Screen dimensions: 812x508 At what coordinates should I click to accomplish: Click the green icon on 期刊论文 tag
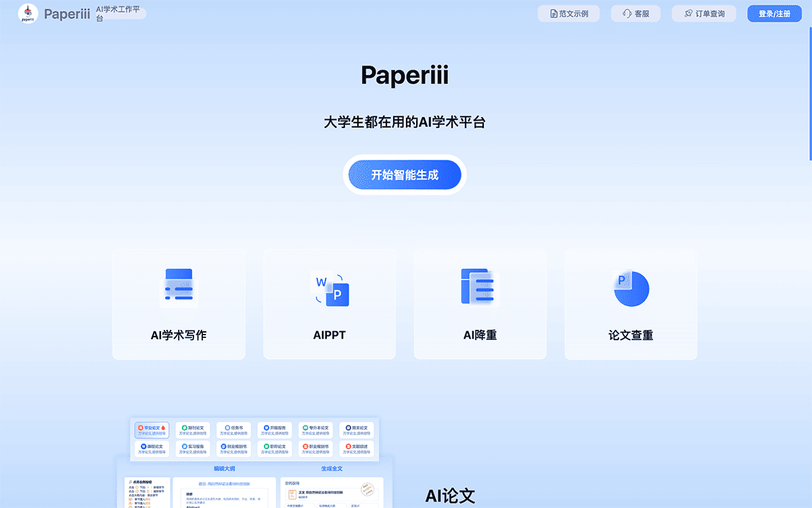click(184, 427)
